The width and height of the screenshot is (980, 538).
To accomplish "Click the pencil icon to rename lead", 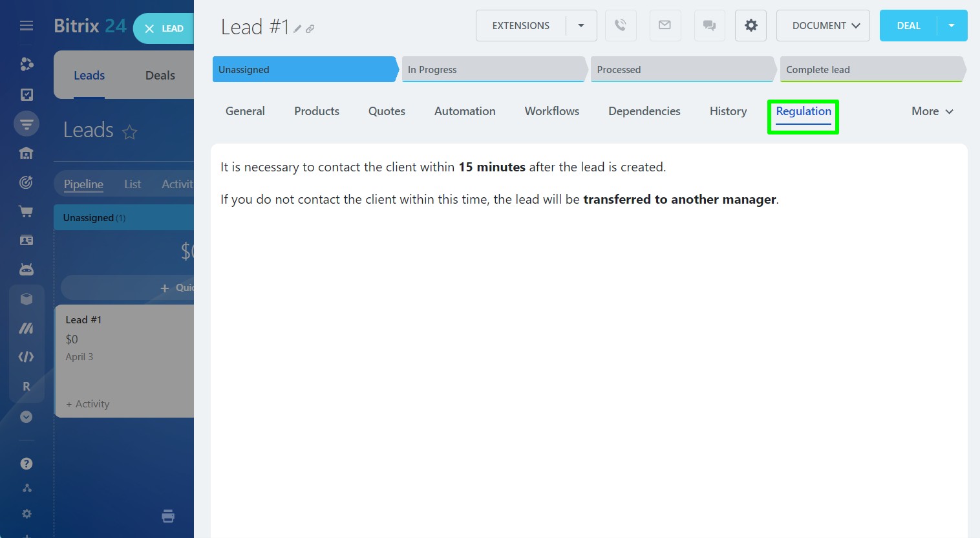I will (297, 29).
